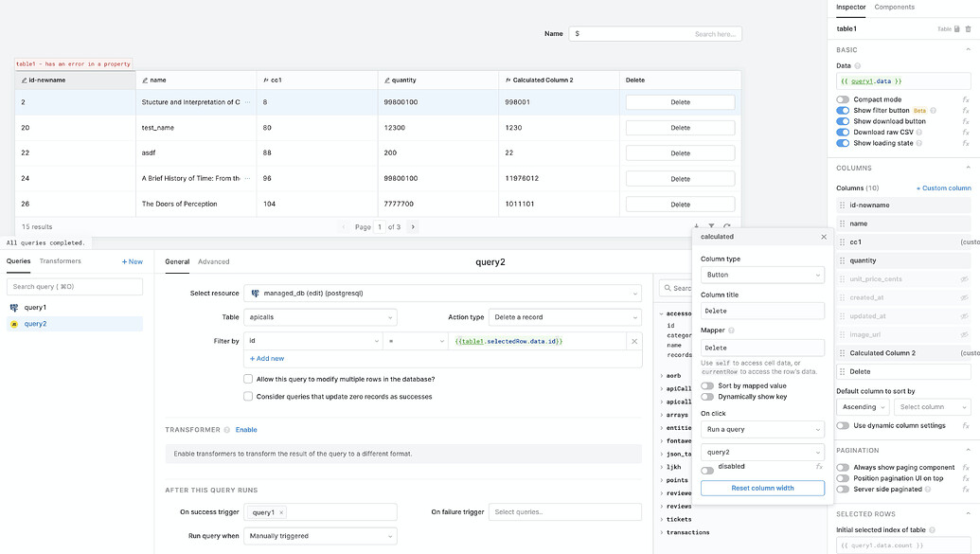The image size is (980, 554).
Task: Open the Column type dropdown showing Button
Action: (763, 275)
